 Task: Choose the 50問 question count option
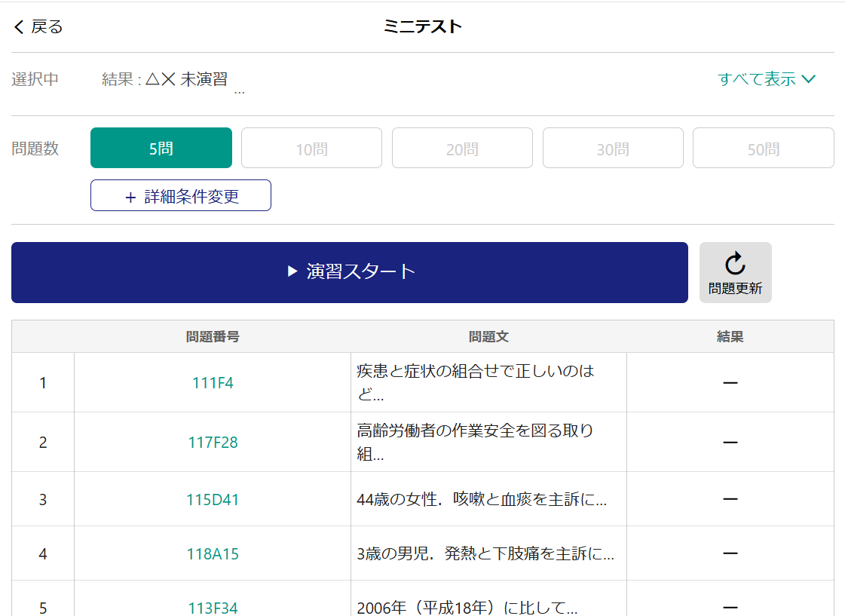763,149
